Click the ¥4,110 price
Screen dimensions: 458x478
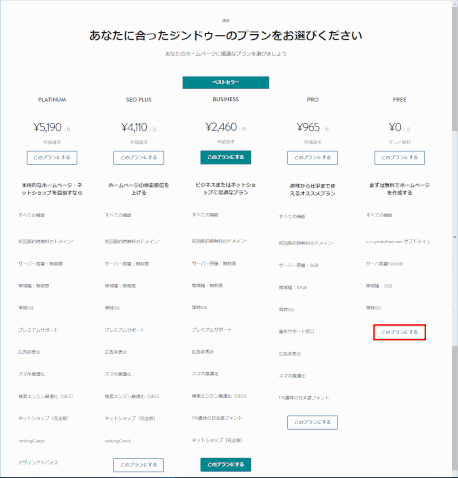(134, 127)
